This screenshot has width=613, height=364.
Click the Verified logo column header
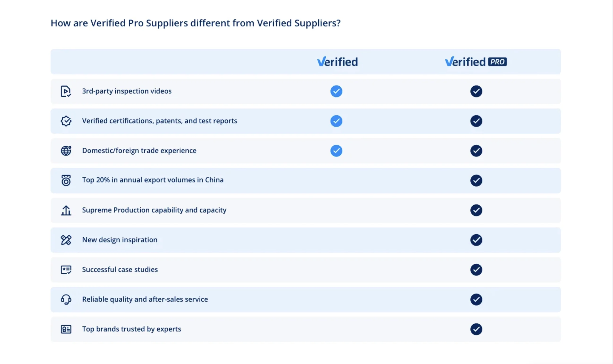tap(337, 62)
